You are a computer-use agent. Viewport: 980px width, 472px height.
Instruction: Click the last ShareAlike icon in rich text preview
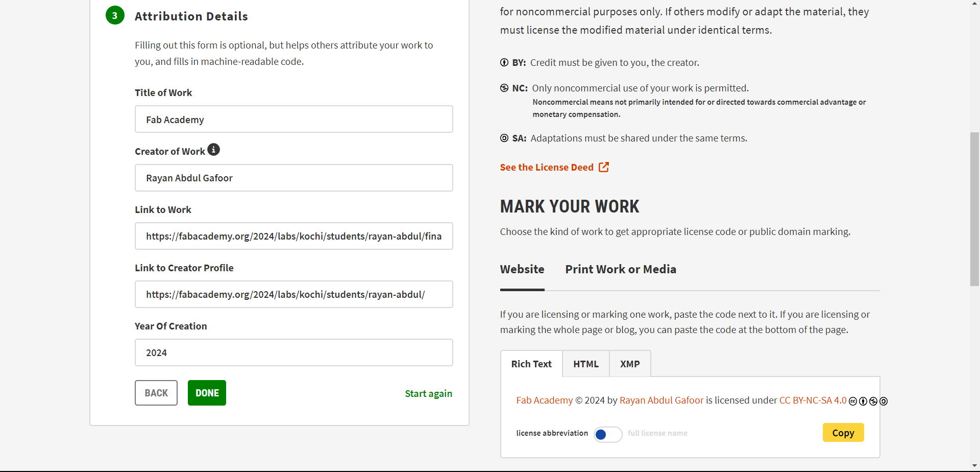coord(884,402)
